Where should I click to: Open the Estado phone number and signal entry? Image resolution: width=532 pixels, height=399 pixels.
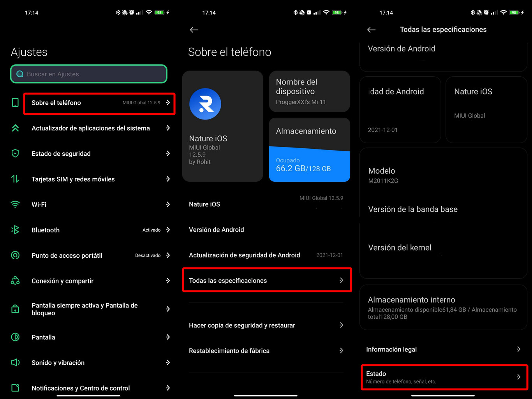(444, 377)
